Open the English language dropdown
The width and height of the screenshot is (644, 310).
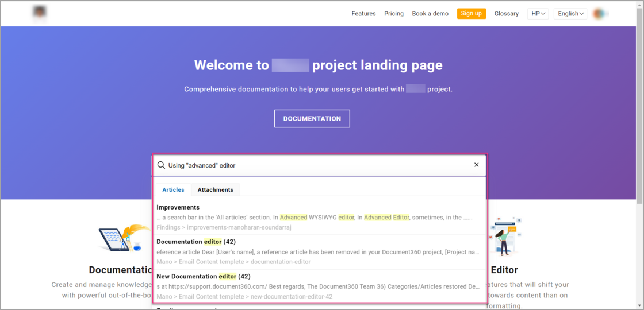pos(570,14)
